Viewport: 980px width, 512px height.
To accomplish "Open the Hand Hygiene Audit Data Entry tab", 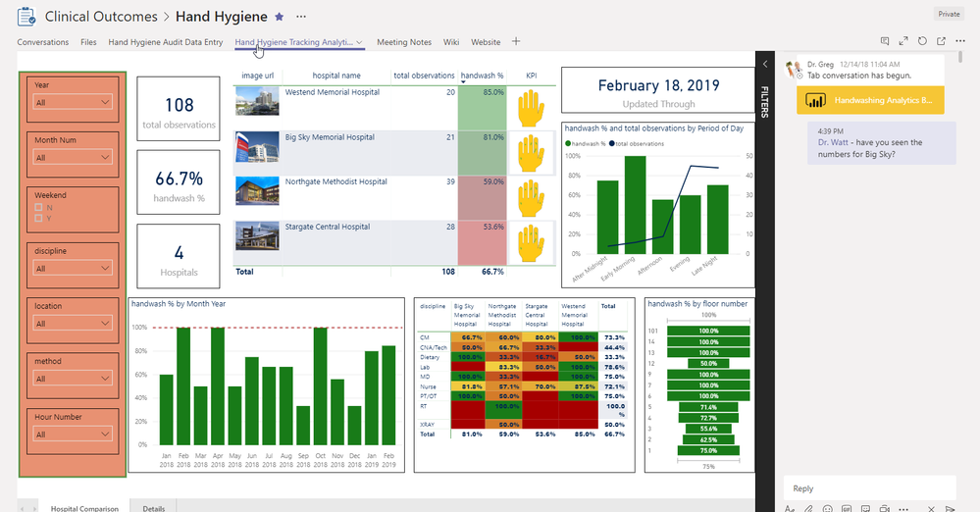I will [x=165, y=42].
